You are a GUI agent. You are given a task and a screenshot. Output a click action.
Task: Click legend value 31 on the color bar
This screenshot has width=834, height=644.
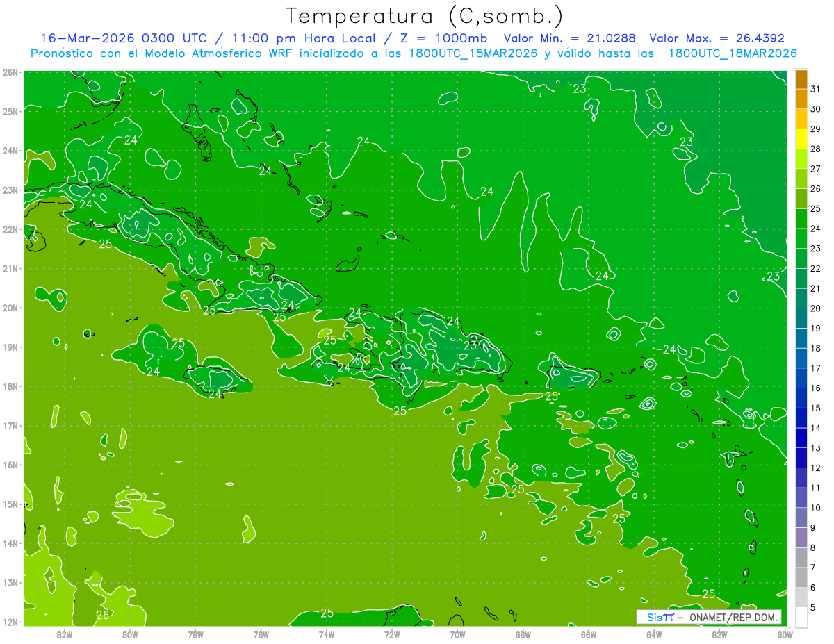point(815,89)
